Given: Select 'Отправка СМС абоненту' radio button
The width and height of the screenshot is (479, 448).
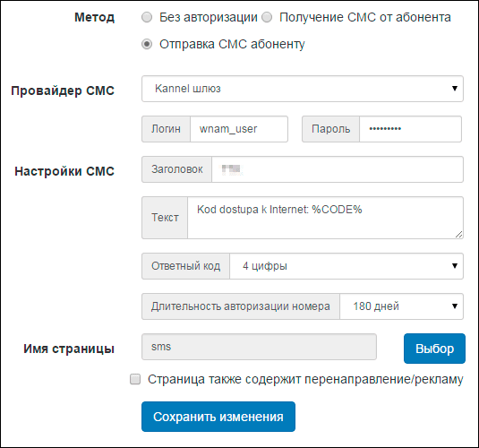Looking at the screenshot, I should 147,44.
